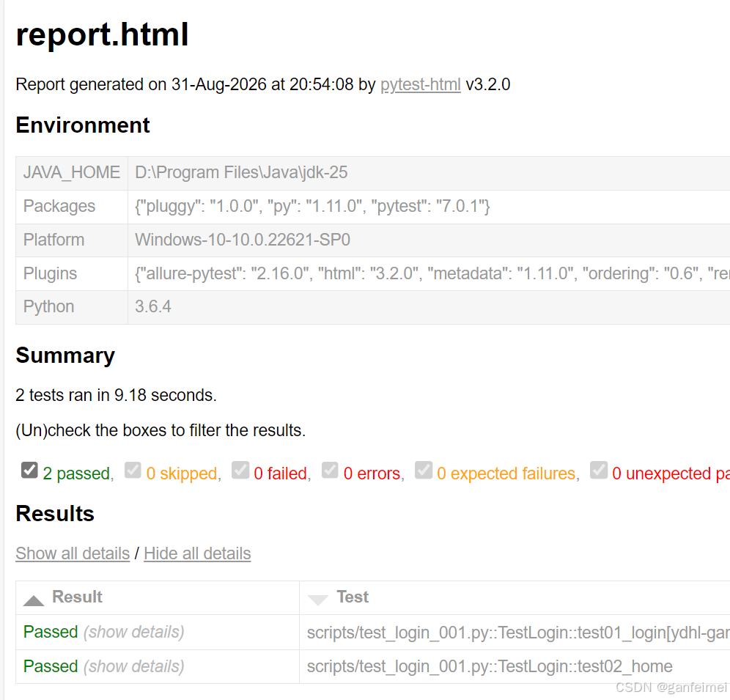Toggle the 0 expected failures checkbox

pos(423,470)
